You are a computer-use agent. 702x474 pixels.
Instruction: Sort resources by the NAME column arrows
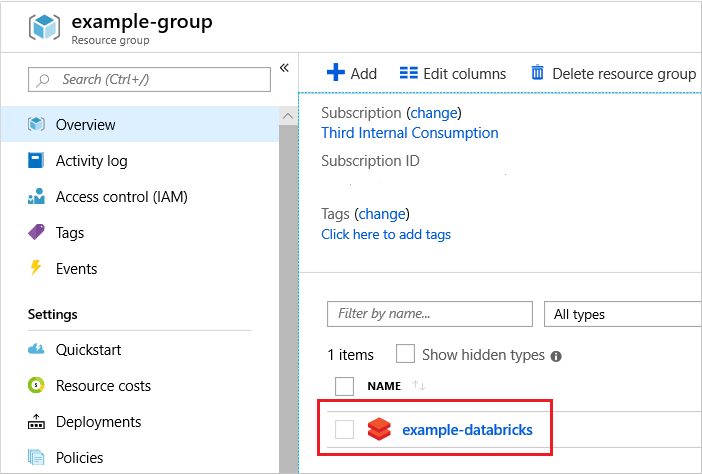[x=421, y=386]
